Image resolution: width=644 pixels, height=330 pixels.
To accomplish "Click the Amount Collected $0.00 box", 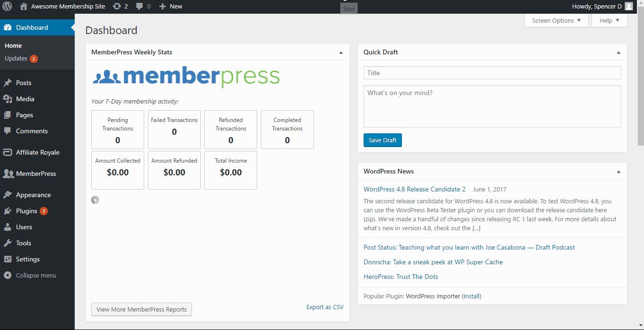I will coord(118,170).
